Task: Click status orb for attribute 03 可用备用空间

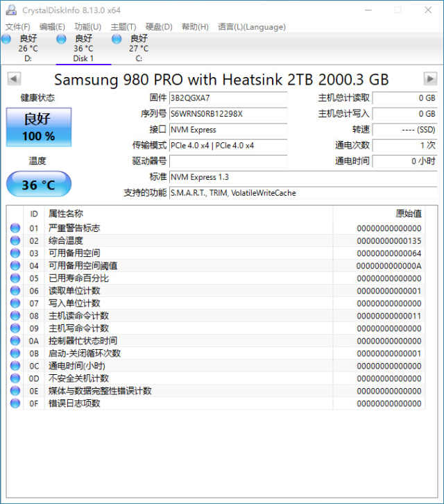Action: pyautogui.click(x=15, y=253)
